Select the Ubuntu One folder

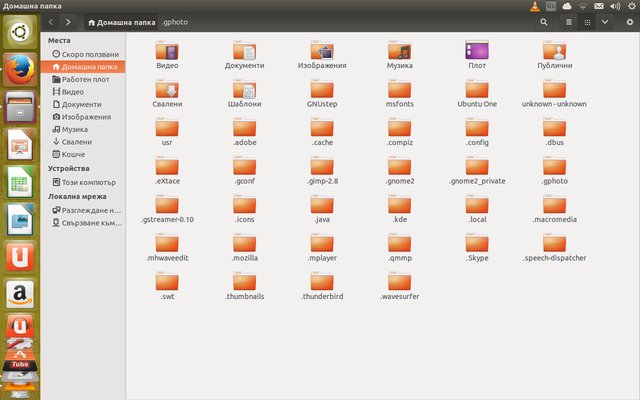tap(476, 93)
